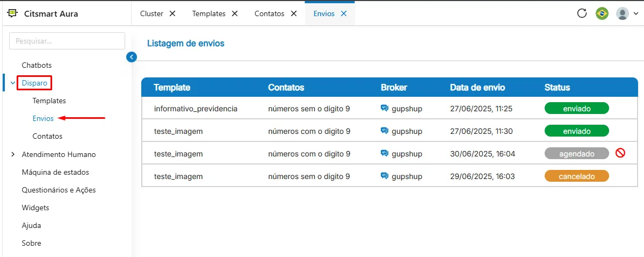Close the Cluster tab
This screenshot has width=644, height=257.
point(172,13)
